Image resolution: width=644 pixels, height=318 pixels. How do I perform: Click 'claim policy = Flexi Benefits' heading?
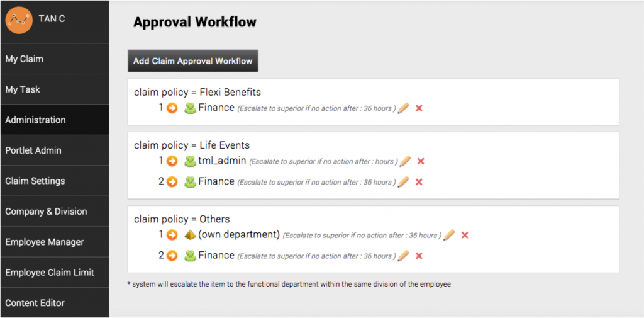tap(197, 92)
